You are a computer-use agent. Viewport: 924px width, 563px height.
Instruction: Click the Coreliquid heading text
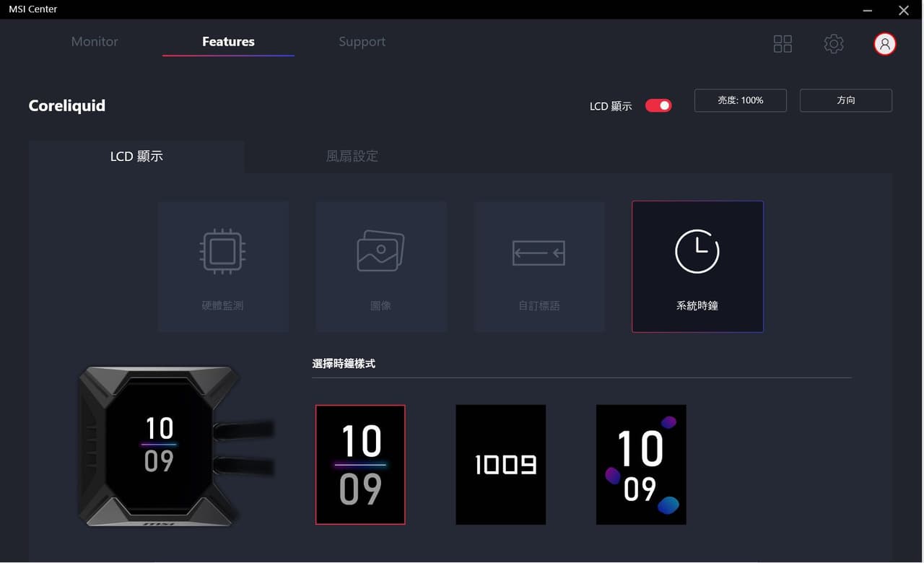coord(67,105)
